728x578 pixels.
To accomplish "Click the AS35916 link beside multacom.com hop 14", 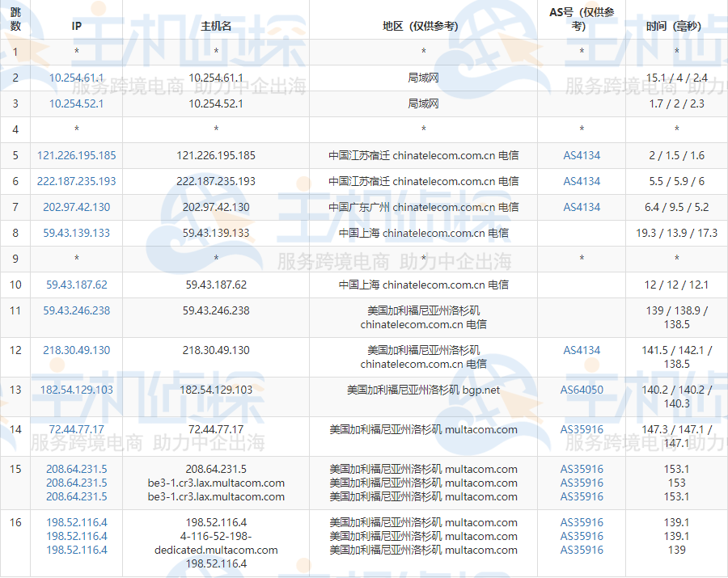I will [582, 430].
